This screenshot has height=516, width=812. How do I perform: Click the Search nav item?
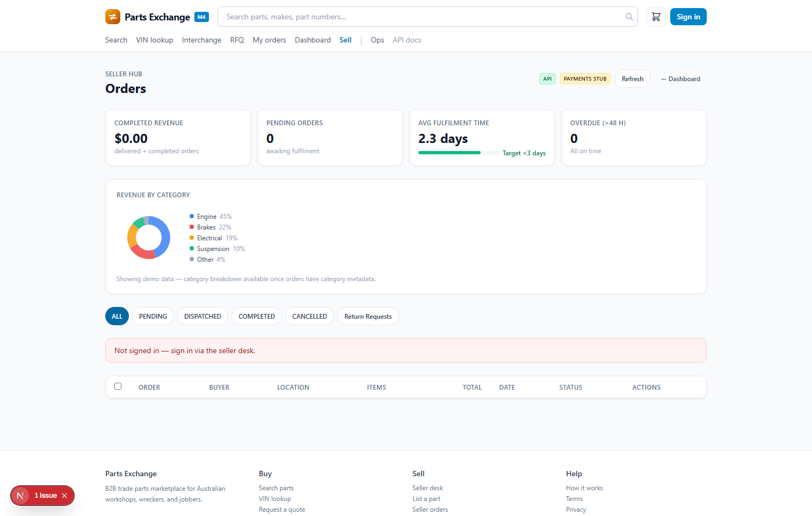click(116, 40)
